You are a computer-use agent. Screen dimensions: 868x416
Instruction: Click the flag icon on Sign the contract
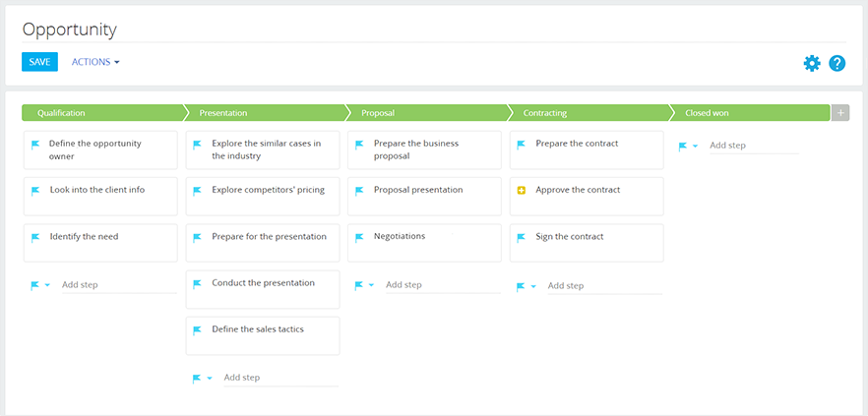coord(521,237)
